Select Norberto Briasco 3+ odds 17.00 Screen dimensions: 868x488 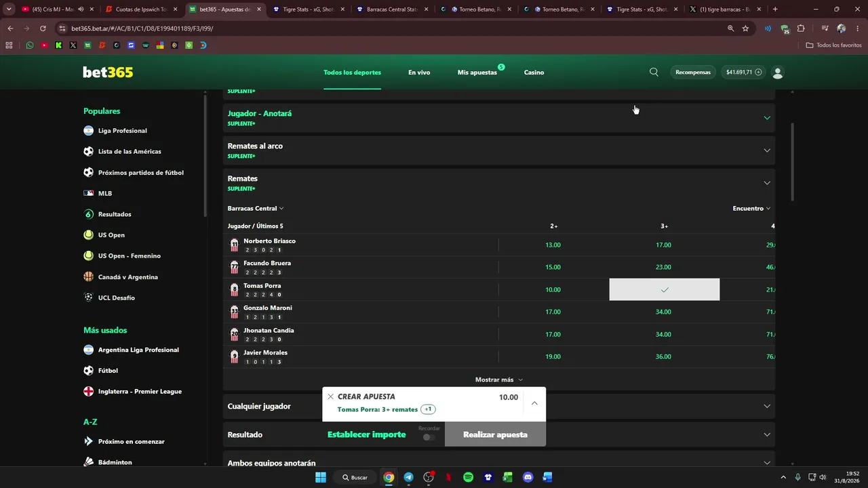664,245
